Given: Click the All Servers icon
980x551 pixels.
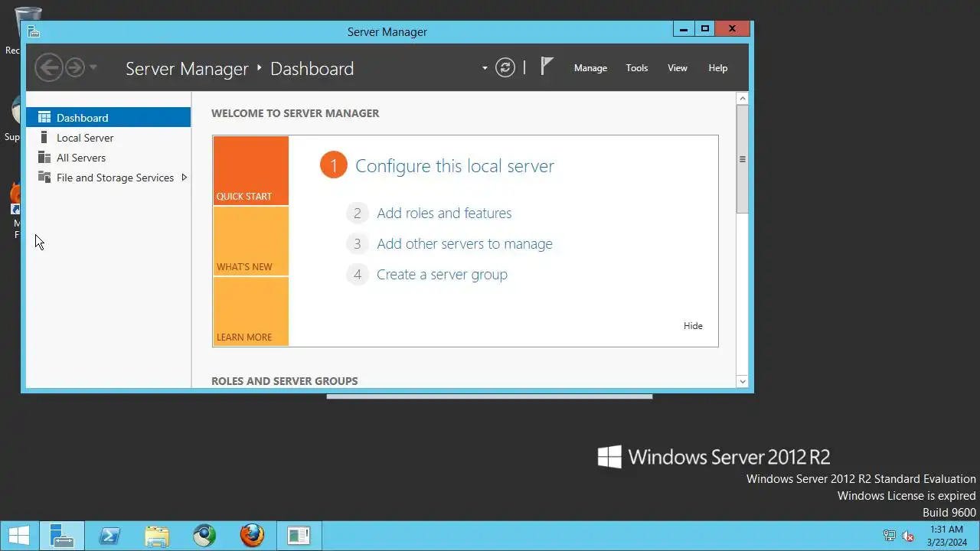Looking at the screenshot, I should click(x=44, y=158).
